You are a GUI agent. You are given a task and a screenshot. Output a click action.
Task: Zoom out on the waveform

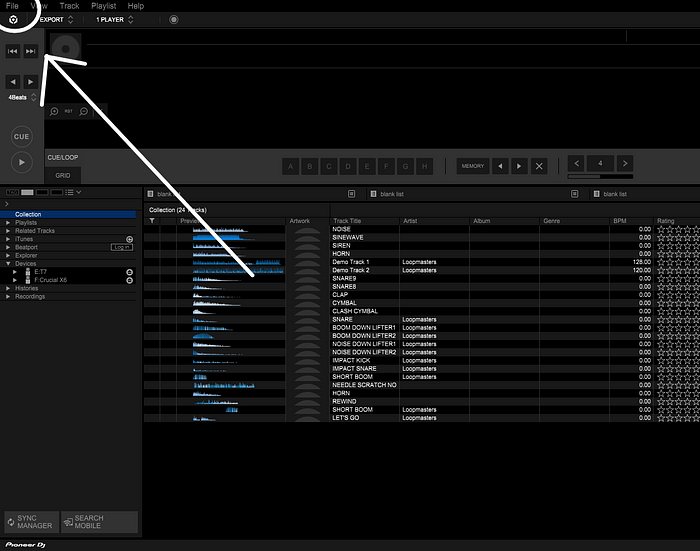point(83,111)
